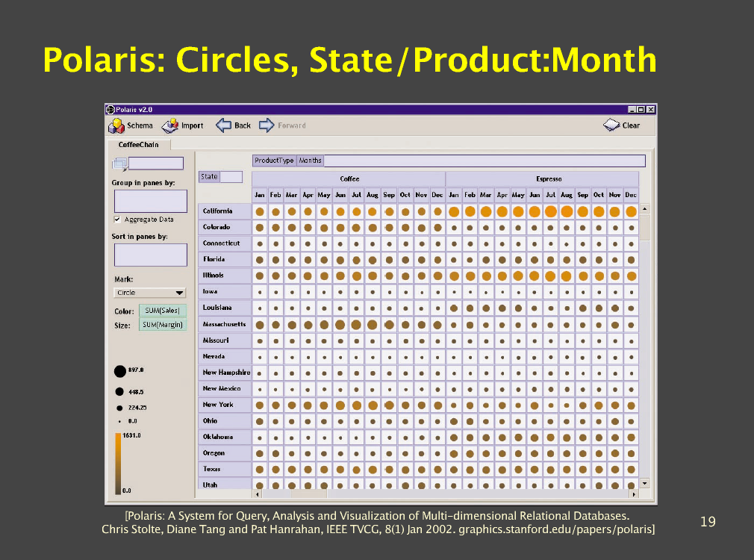Select the Colorado row label
Screen dimensions: 754x560
(225, 227)
